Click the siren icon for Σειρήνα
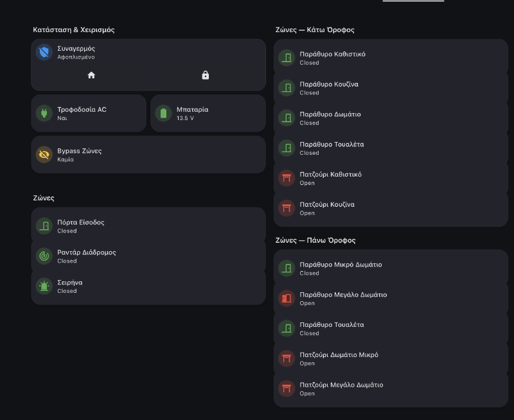The width and height of the screenshot is (514, 420). pyautogui.click(x=44, y=286)
